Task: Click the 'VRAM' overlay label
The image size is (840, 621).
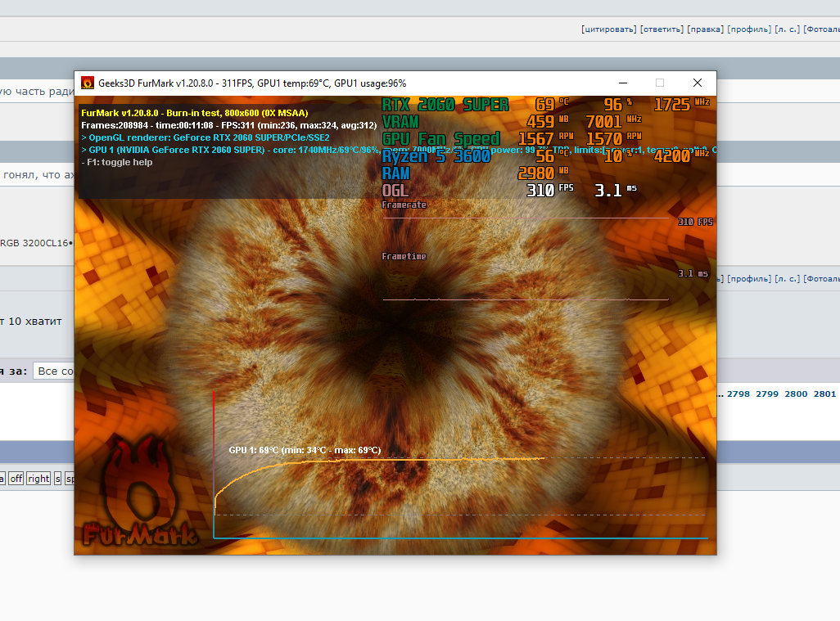Action: pyautogui.click(x=400, y=122)
